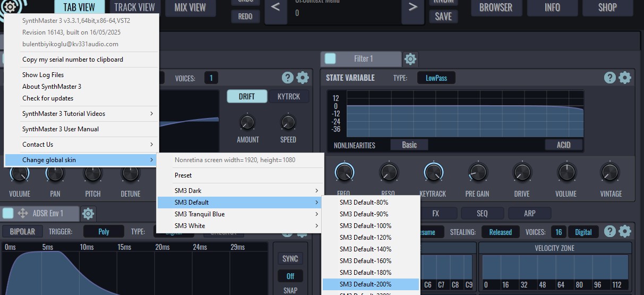Viewport: 644px width, 295px height.
Task: Expand the SM3 Tranquil Blue skin submenu
Action: pos(240,214)
